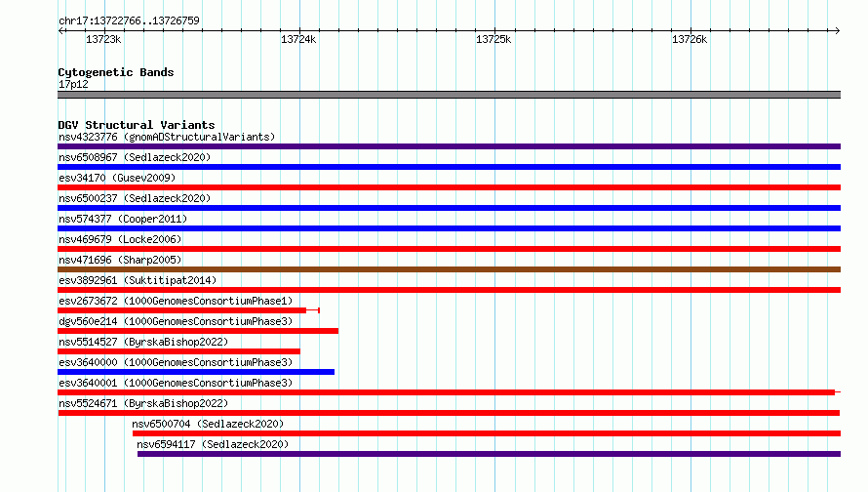Viewport: 868px width, 492px height.
Task: Click the DGV Structural Variants track title
Action: 137,125
